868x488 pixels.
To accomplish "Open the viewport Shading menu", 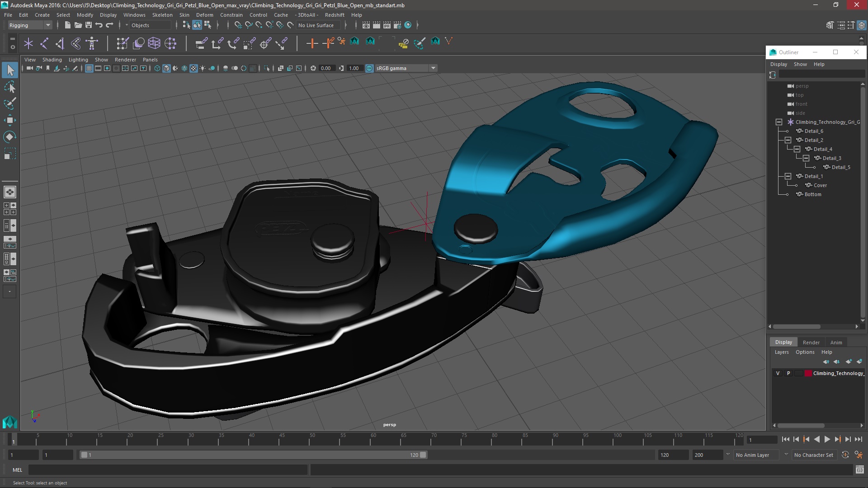I will point(52,60).
